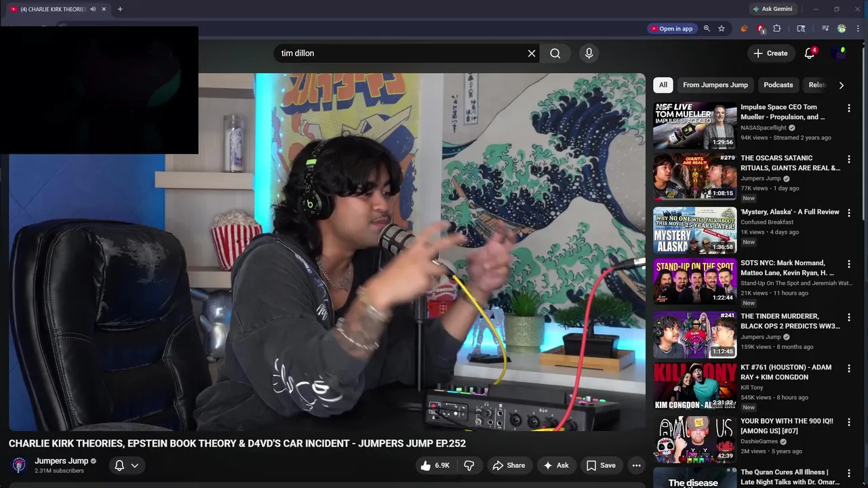Bookmark this page with the star icon
Image resolution: width=868 pixels, height=488 pixels.
(x=722, y=28)
